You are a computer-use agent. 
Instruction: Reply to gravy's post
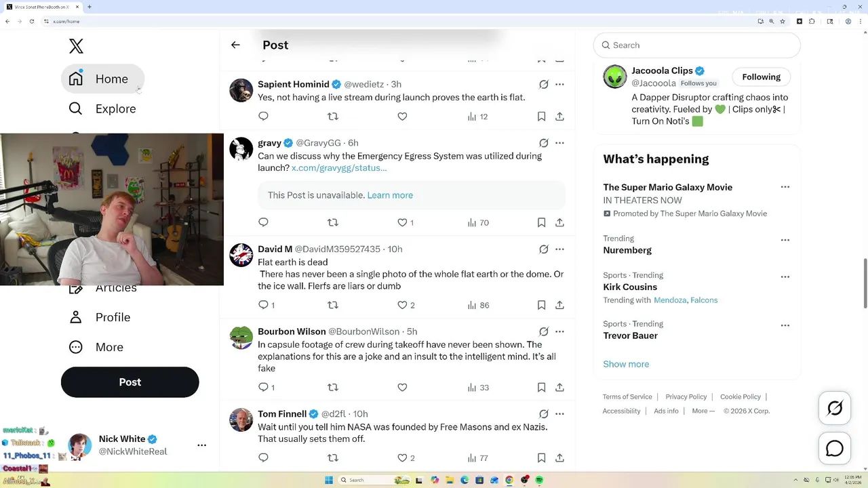(x=264, y=222)
